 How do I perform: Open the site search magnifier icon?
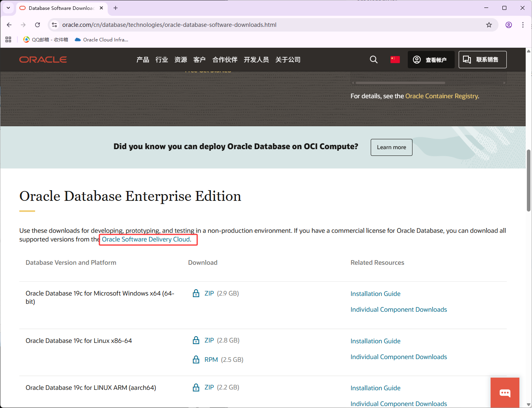pyautogui.click(x=374, y=60)
